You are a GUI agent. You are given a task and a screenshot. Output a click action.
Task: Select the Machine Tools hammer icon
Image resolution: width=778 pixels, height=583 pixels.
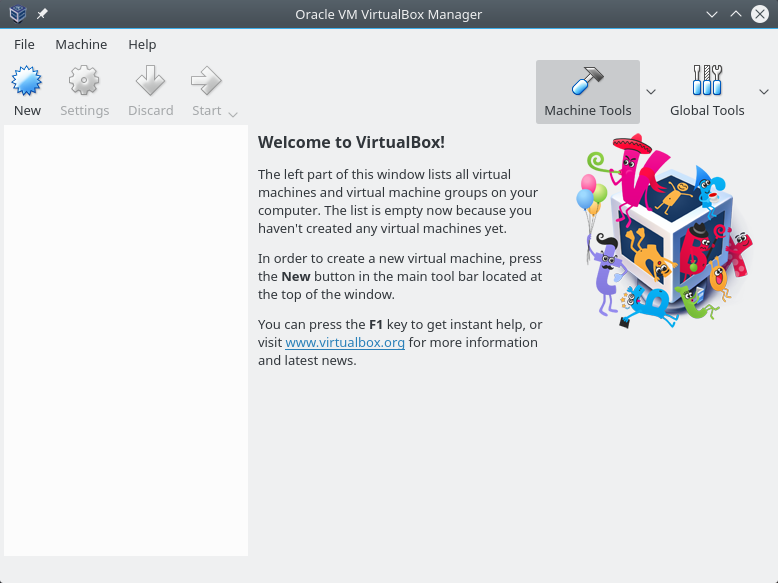[587, 81]
